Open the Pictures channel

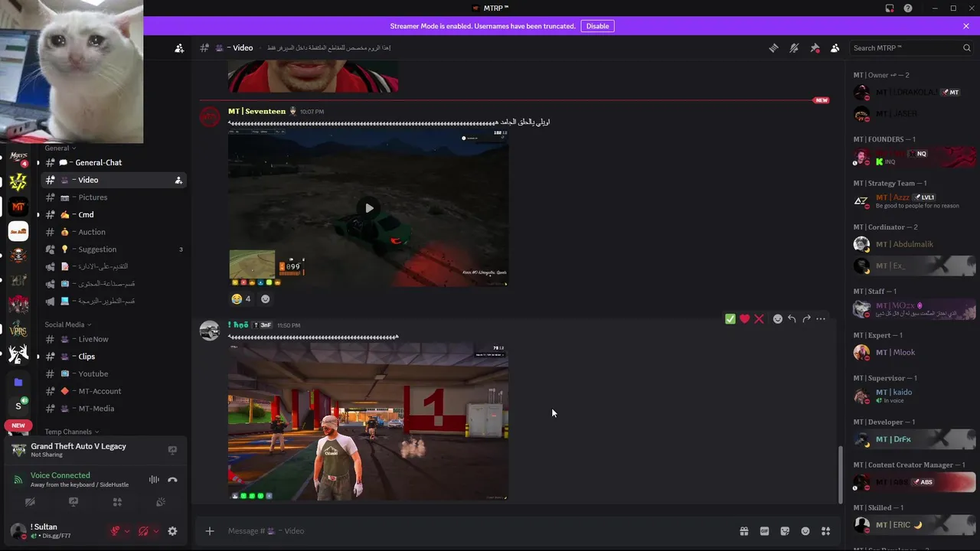click(x=113, y=197)
